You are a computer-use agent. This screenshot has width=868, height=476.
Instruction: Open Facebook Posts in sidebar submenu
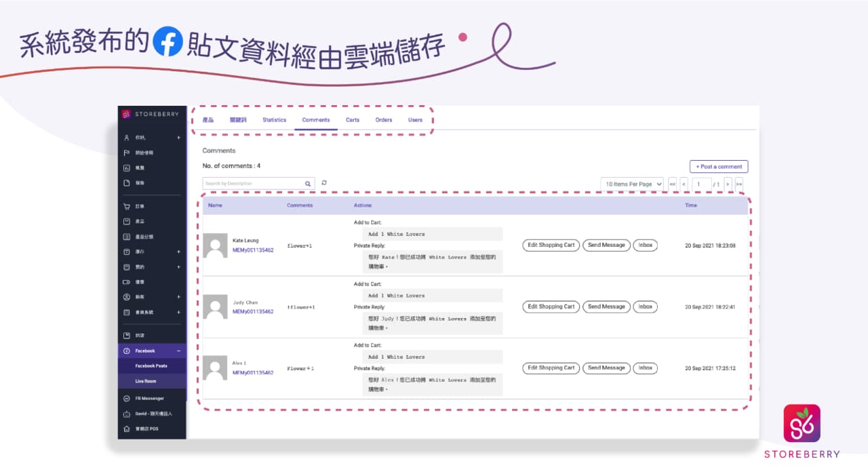153,365
